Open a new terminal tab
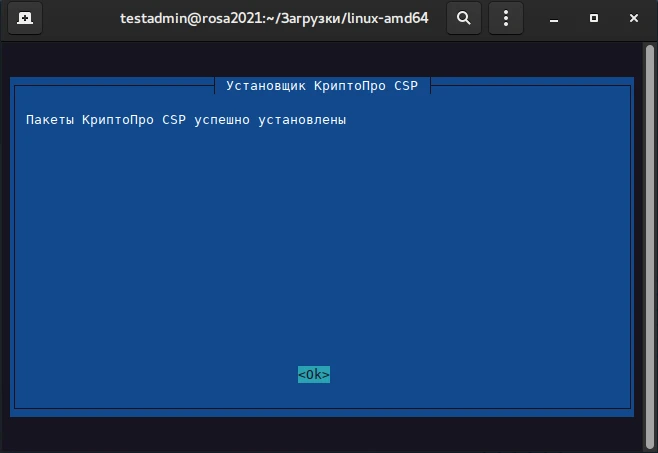This screenshot has width=658, height=453. (x=25, y=18)
